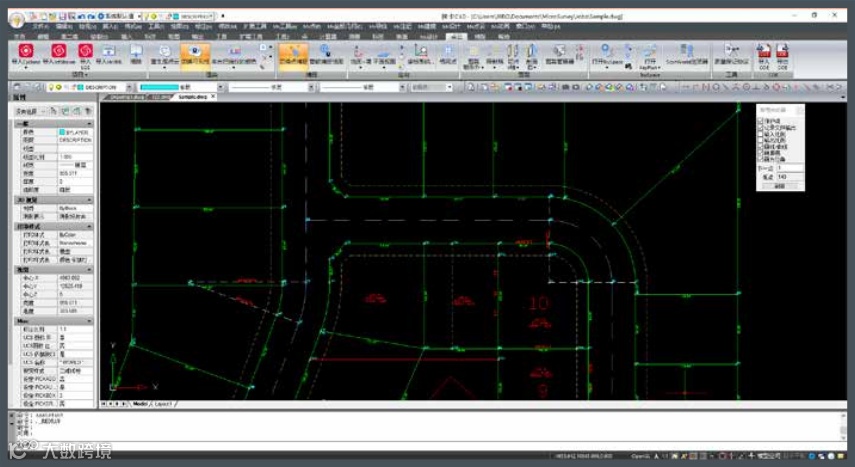Switch to the Layout1 tab
This screenshot has height=467, width=855.
[x=162, y=404]
